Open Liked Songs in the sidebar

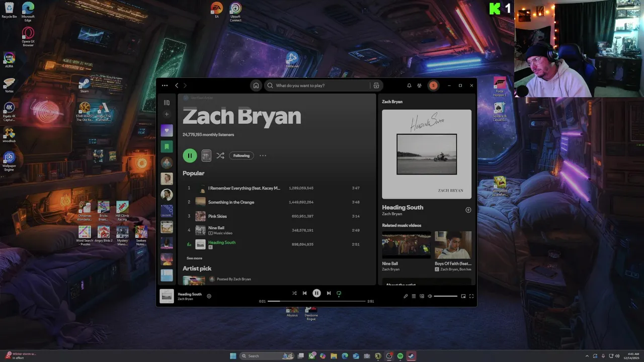pyautogui.click(x=167, y=131)
